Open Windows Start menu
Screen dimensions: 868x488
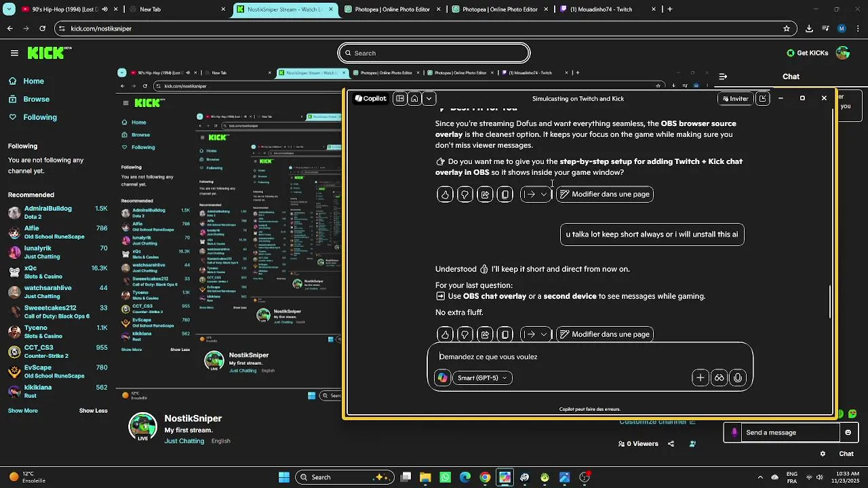(284, 477)
